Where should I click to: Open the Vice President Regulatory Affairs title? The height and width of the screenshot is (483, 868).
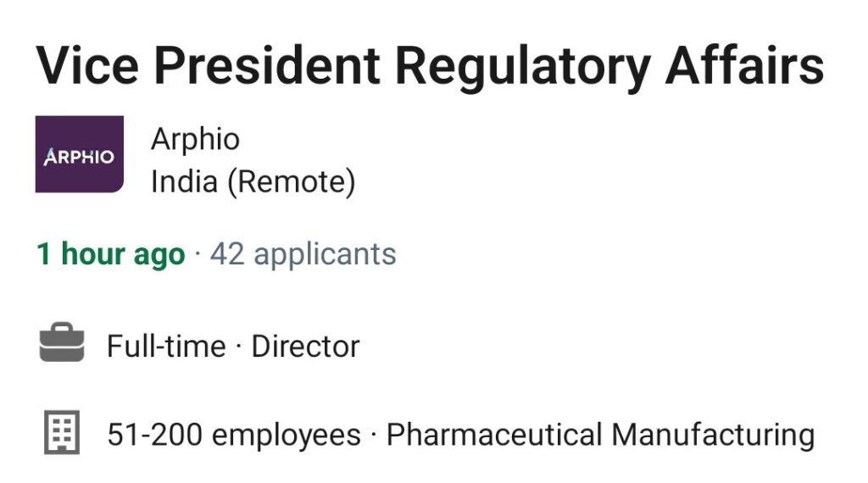[x=430, y=67]
